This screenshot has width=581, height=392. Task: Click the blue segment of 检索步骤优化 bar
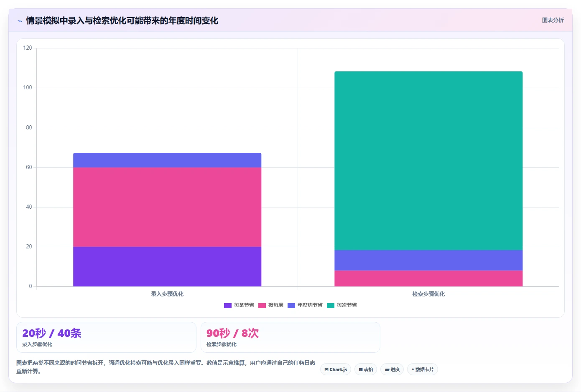tap(428, 260)
